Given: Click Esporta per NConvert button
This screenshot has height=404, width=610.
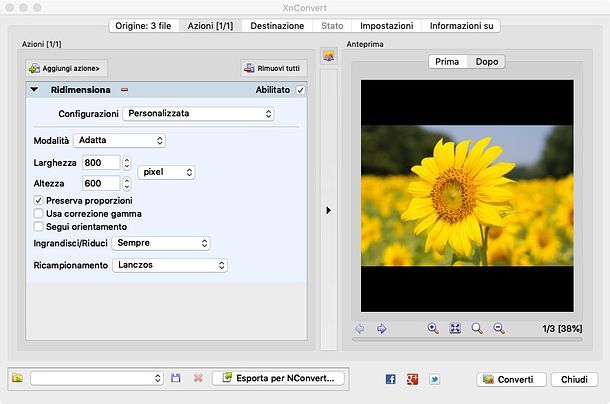Looking at the screenshot, I should (279, 378).
